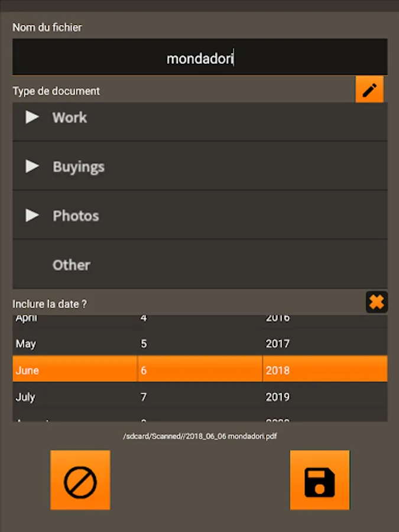Select day 5 in the date picker
Screen dimensions: 399x532
[144, 343]
